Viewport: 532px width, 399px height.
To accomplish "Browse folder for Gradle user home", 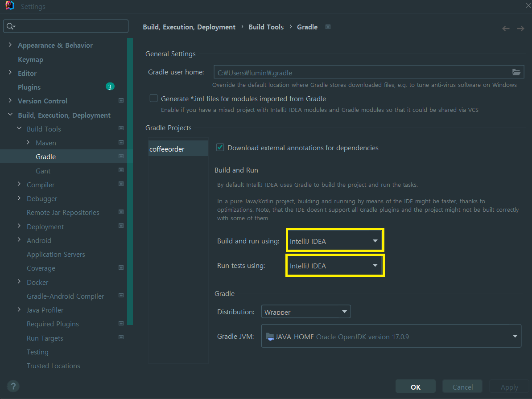I will pos(516,72).
